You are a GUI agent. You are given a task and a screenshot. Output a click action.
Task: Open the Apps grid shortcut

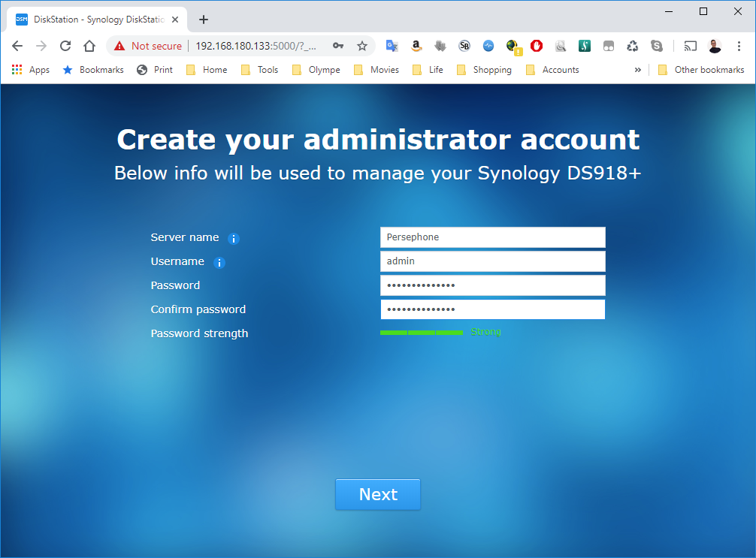[30, 70]
